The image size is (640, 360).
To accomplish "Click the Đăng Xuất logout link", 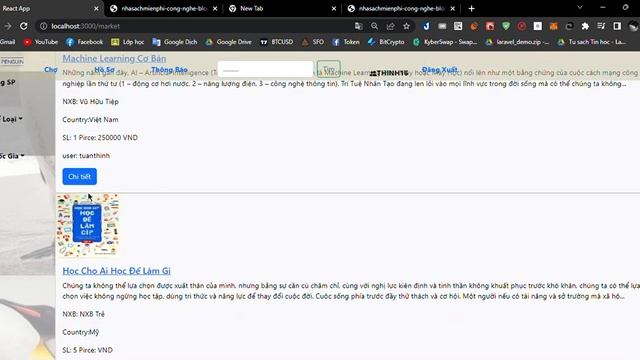I will click(440, 69).
